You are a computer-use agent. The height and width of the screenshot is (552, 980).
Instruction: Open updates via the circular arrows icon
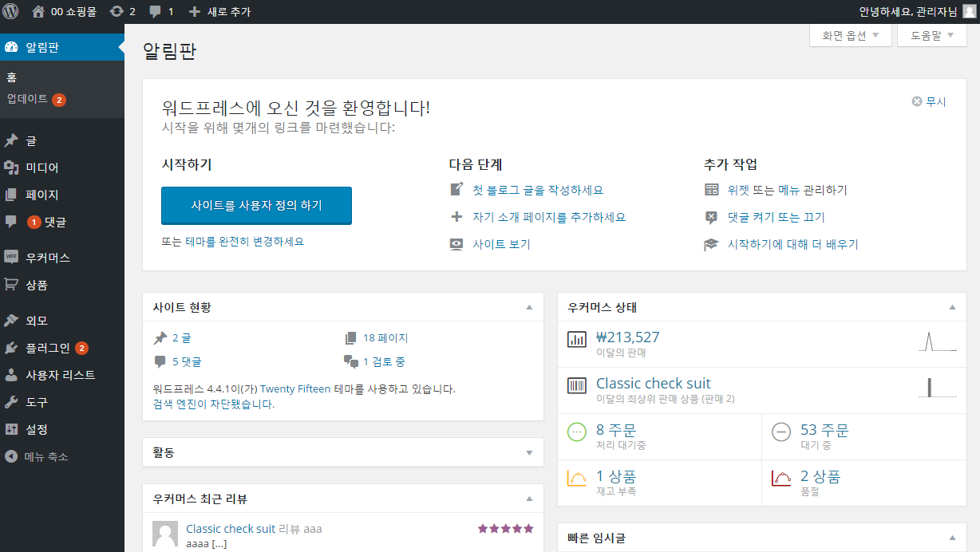pos(116,12)
